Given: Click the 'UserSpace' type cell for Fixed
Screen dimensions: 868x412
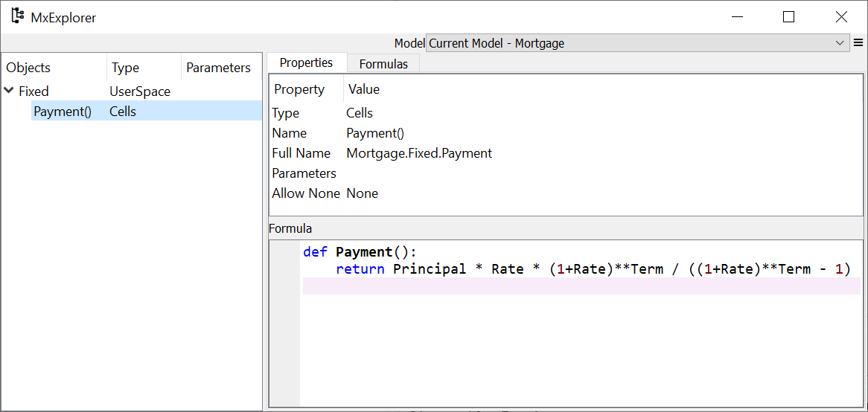Looking at the screenshot, I should click(139, 91).
